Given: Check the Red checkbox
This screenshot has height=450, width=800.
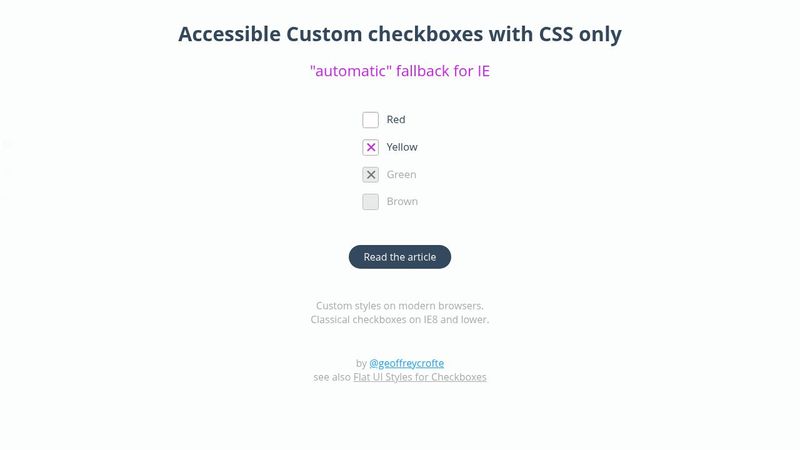Looking at the screenshot, I should coord(371,120).
